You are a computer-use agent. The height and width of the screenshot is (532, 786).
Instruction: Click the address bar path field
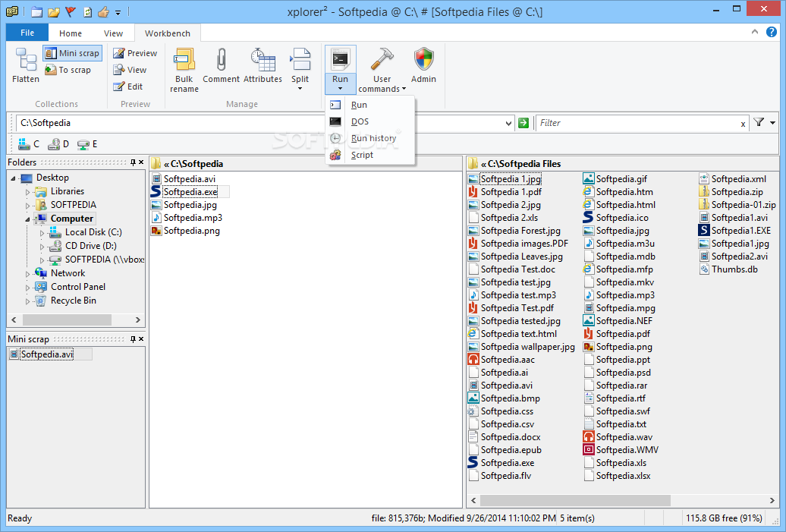(x=259, y=123)
